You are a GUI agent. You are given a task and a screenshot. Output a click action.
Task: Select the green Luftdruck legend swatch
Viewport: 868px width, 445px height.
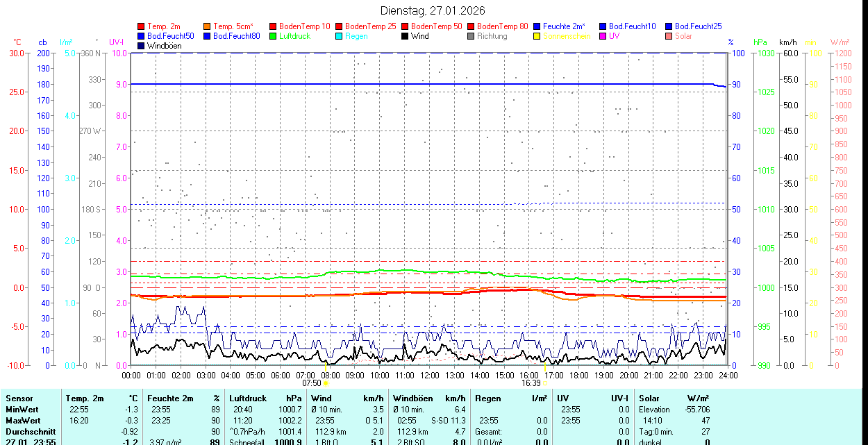point(273,36)
